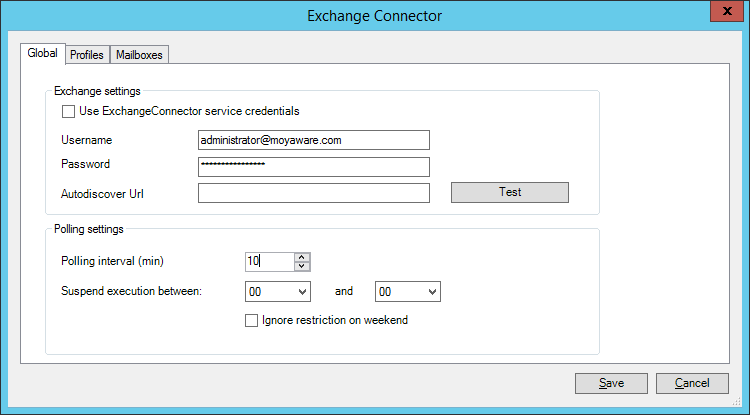
Task: Click the 'Exchange settings' group title
Action: pos(97,91)
